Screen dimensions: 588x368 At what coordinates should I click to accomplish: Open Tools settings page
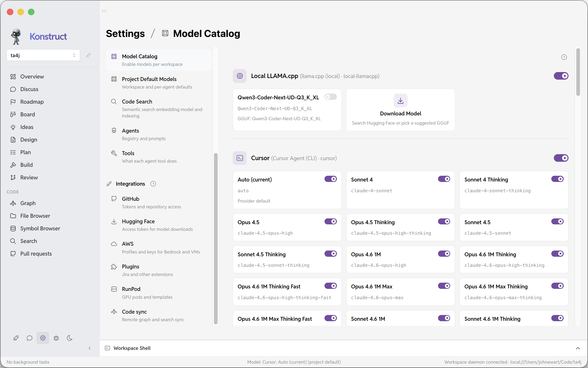pyautogui.click(x=159, y=157)
